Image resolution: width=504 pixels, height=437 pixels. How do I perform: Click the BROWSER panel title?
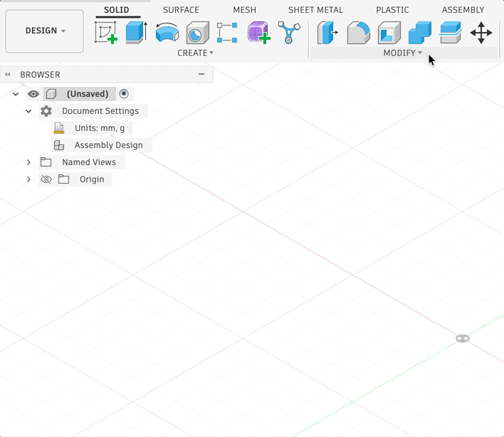[40, 75]
